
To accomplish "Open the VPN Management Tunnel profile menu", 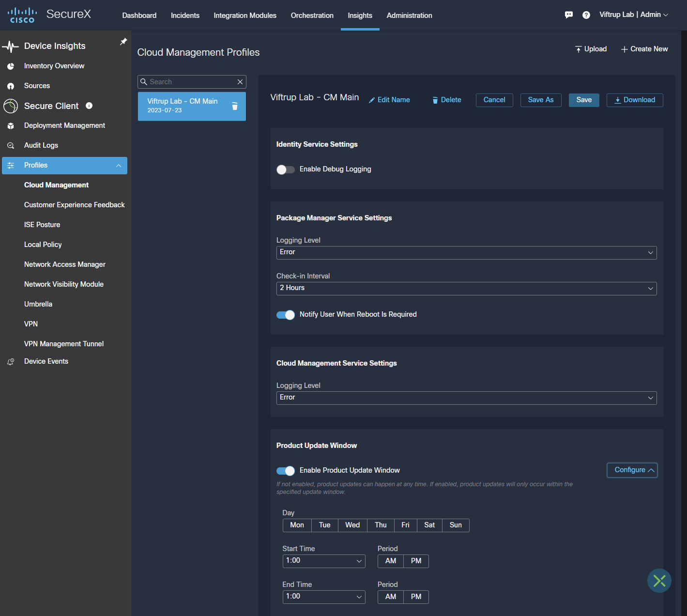I will pos(64,344).
